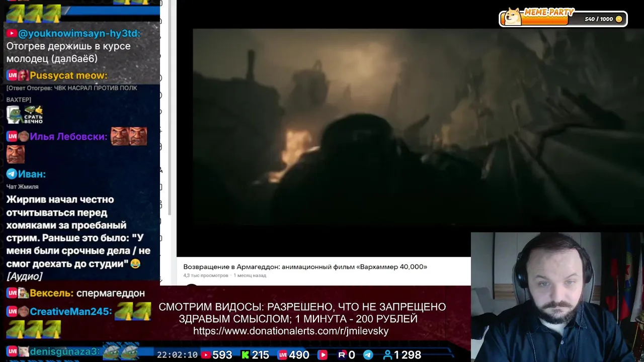Click the video title 'Возвращение в Армагеддон'
Screen dimensions: 644x362
(305, 266)
